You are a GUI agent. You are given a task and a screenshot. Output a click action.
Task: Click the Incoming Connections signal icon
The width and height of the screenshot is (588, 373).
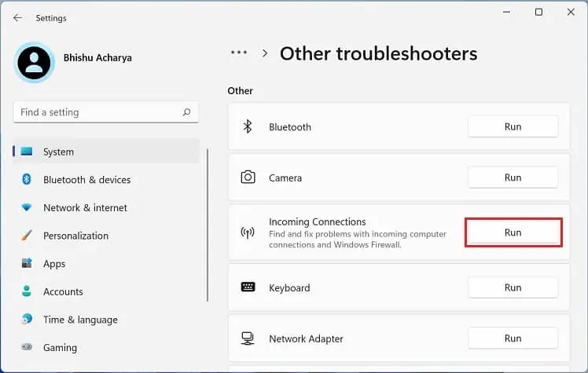(248, 232)
